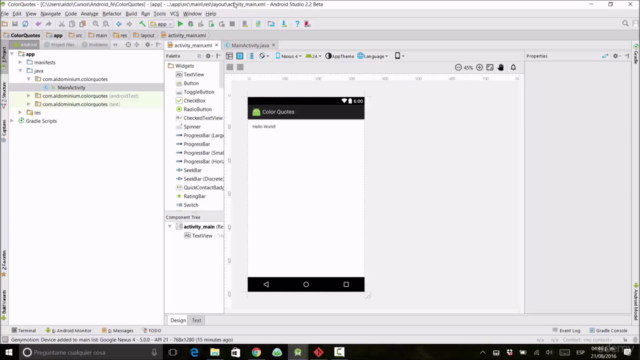Screen dimensions: 640x360
Task: Select MainActivity in the project tree
Action: coord(71,87)
